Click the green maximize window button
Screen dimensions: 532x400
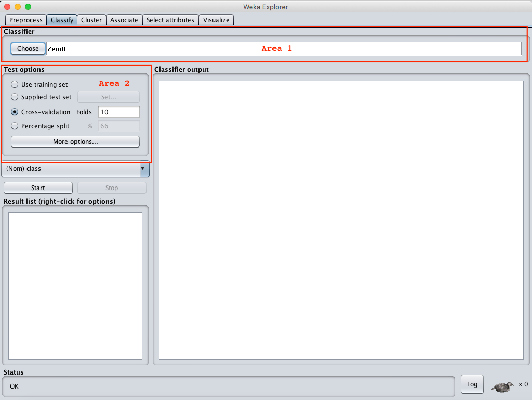click(28, 7)
